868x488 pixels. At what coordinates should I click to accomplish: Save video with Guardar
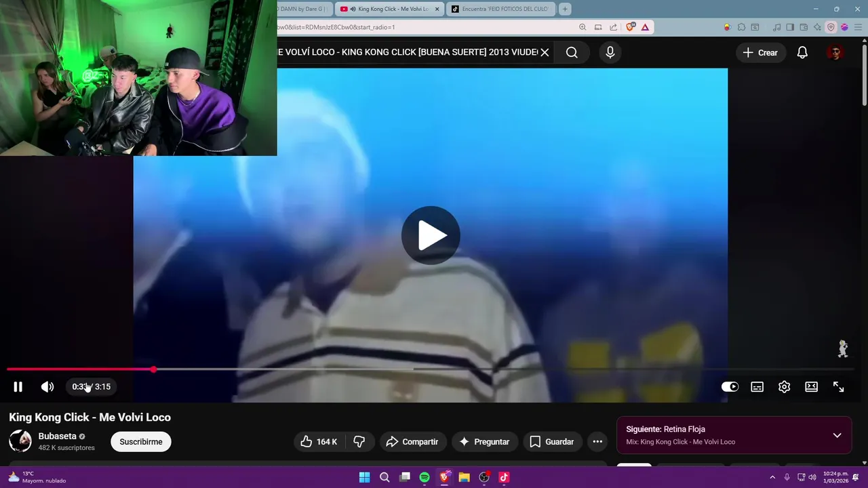click(x=552, y=442)
